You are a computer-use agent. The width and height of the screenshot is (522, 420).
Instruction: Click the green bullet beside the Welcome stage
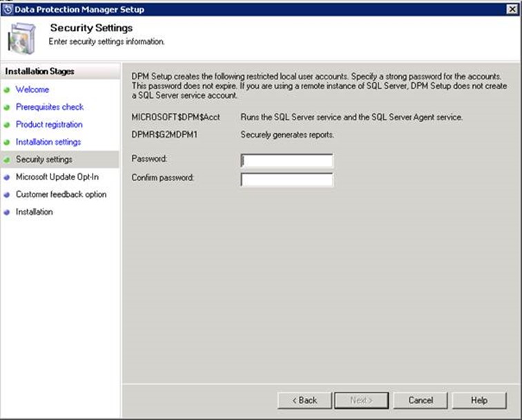[7, 90]
